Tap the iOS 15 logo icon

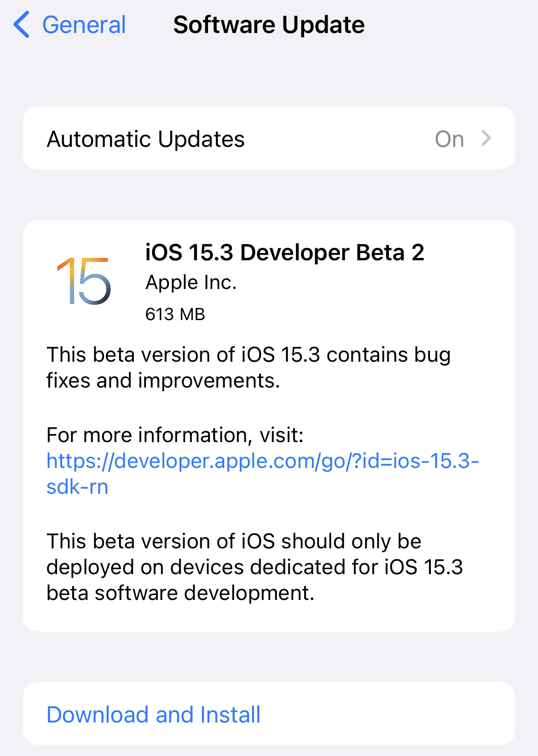click(84, 281)
